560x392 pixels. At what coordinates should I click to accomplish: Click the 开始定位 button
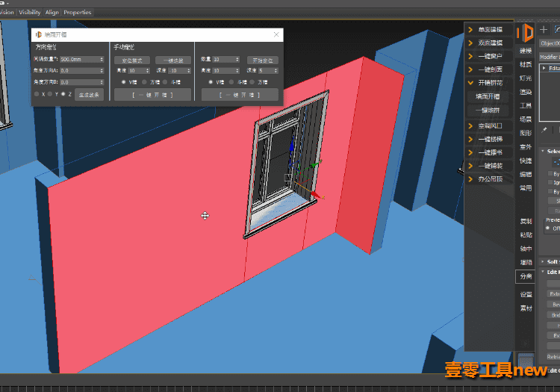point(263,60)
